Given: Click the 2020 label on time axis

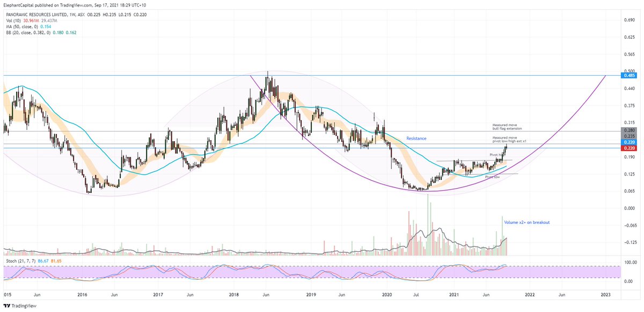Looking at the screenshot, I should click(386, 295).
